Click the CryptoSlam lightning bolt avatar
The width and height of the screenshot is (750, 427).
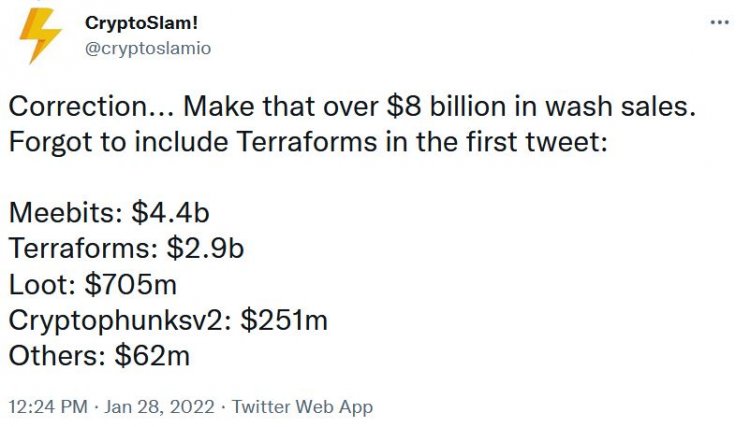41,38
